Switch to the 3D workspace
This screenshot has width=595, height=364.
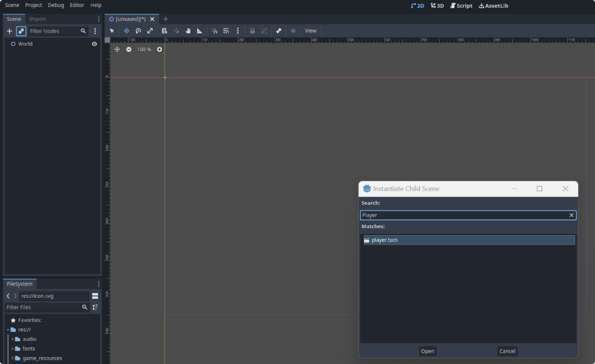click(x=436, y=5)
